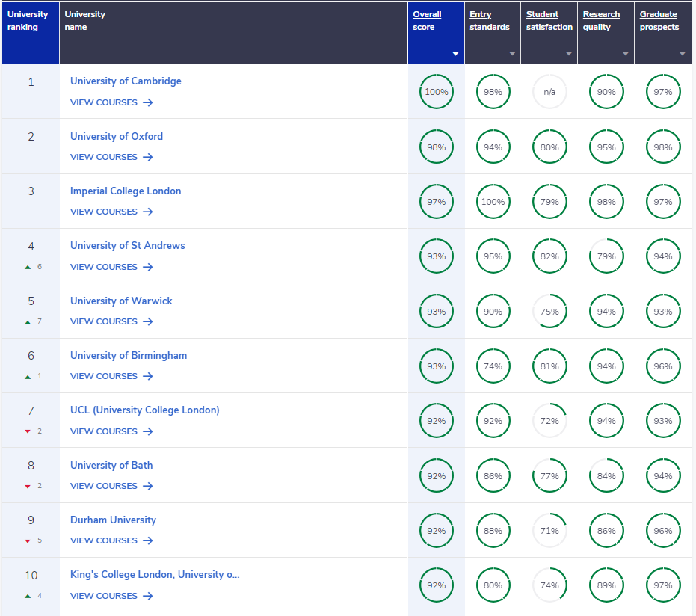Viewport: 696px width, 616px height.
Task: Click Birmingham's 74% entry standards circle
Action: click(x=493, y=366)
